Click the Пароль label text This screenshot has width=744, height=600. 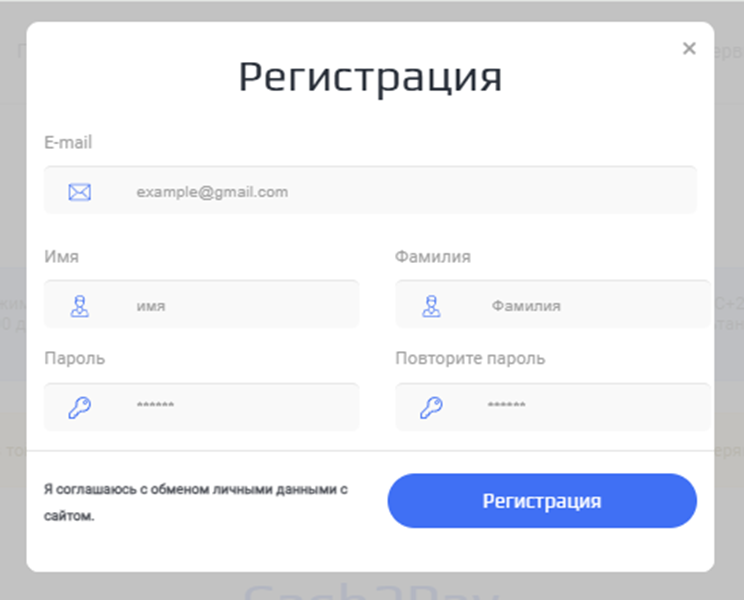(x=74, y=358)
